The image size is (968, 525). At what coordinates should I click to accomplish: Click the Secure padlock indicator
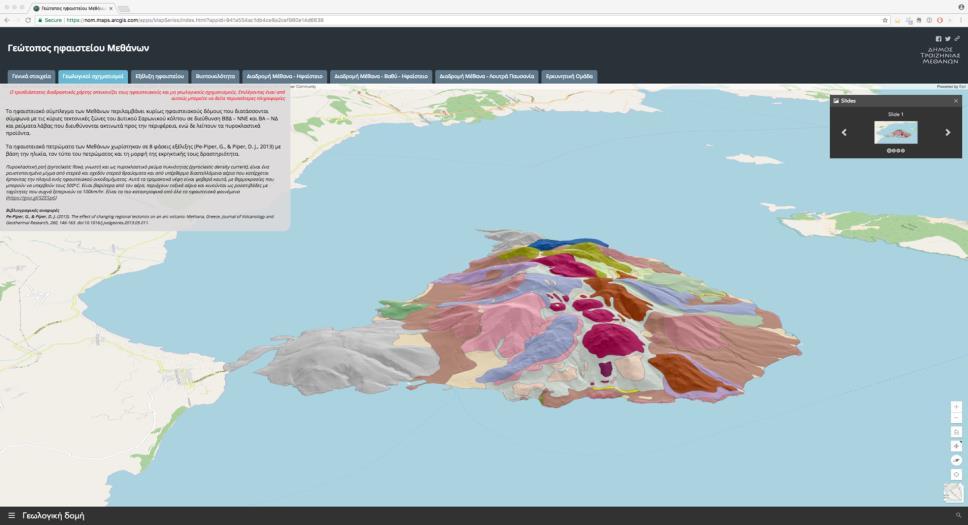click(49, 20)
